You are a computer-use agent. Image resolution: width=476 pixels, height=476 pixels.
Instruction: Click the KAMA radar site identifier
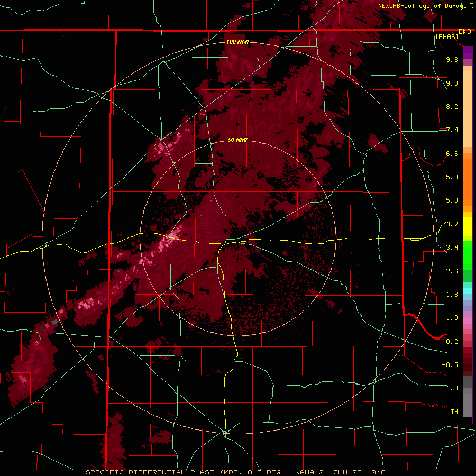[304, 472]
